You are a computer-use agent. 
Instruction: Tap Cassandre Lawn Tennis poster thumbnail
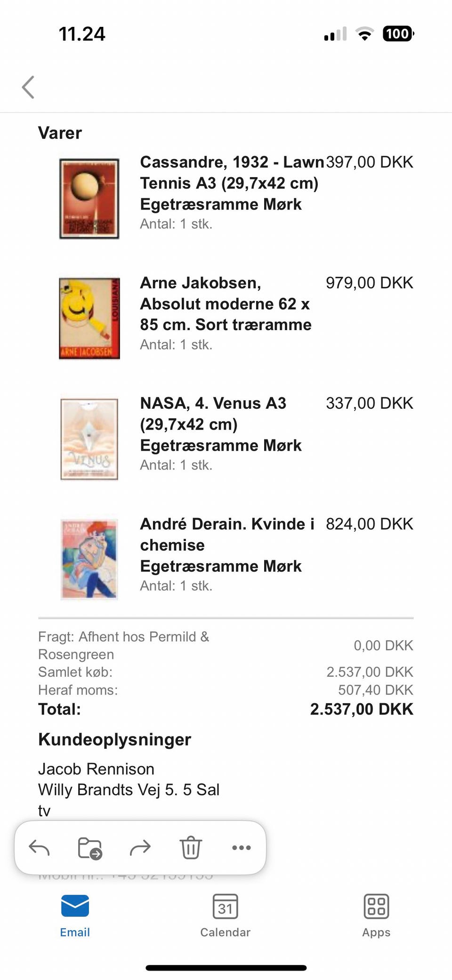coord(89,199)
